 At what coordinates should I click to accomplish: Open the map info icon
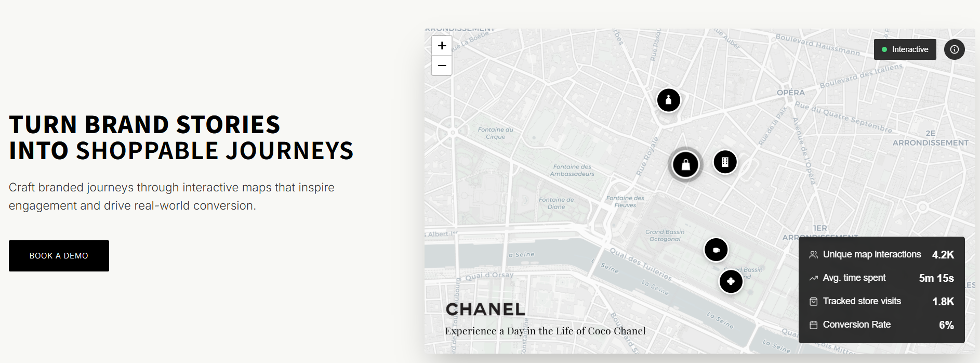click(x=954, y=49)
